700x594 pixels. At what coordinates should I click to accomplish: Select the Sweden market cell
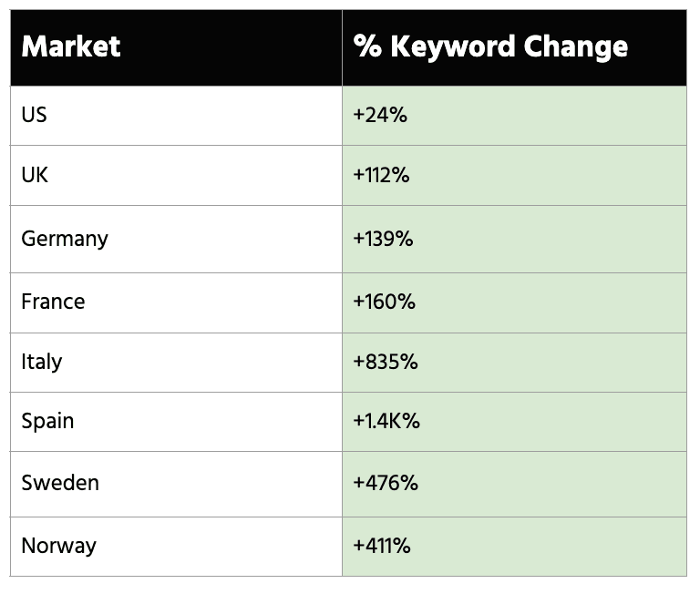click(x=176, y=484)
